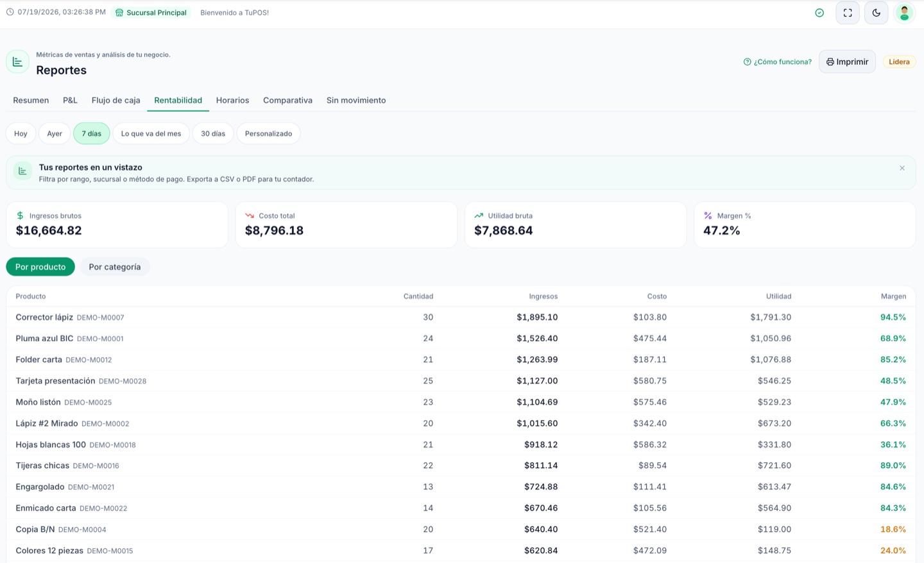Screen dimensions: 924x563
Task: Select the Hoy date range
Action: point(21,133)
